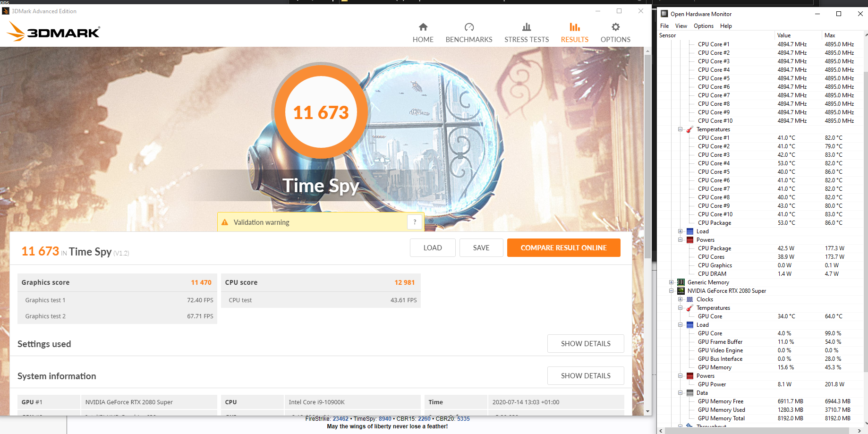This screenshot has height=434, width=868.
Task: Select the GPU Frame Buffer row
Action: click(760, 342)
